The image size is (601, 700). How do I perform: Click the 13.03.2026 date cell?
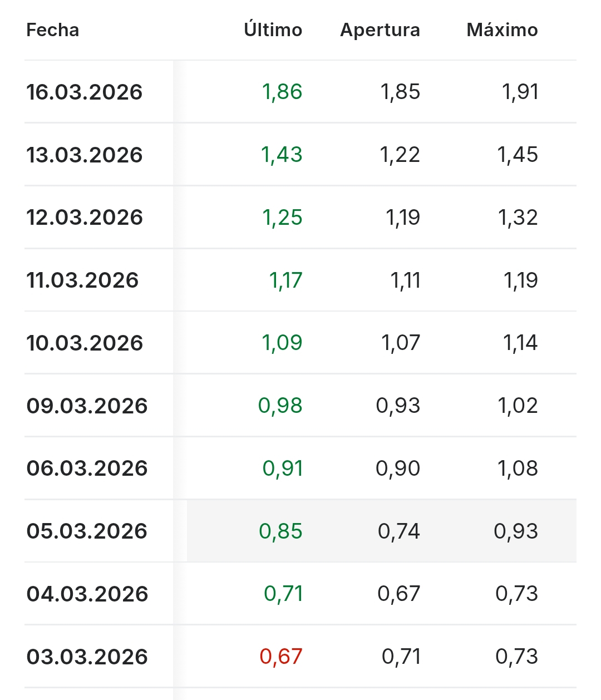coord(85,155)
